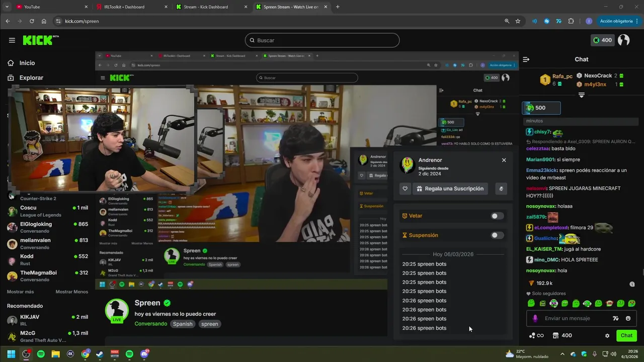Image resolution: width=644 pixels, height=362 pixels.
Task: Reload the page
Action: [x=32, y=21]
